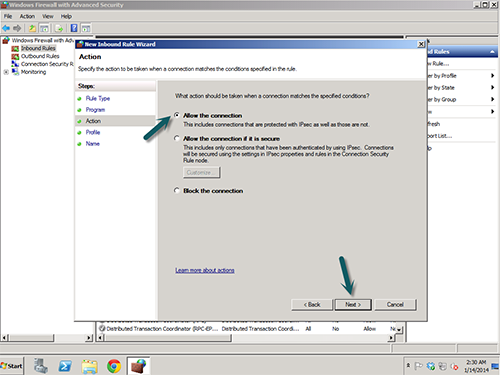Viewport: 500px width, 375px height.
Task: Open Learn more about actions link
Action: pos(205,270)
